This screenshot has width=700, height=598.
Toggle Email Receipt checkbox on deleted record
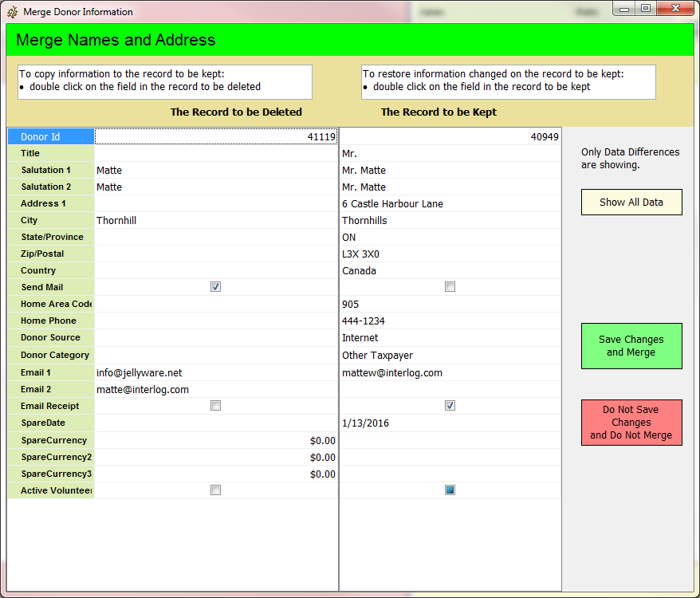point(215,406)
